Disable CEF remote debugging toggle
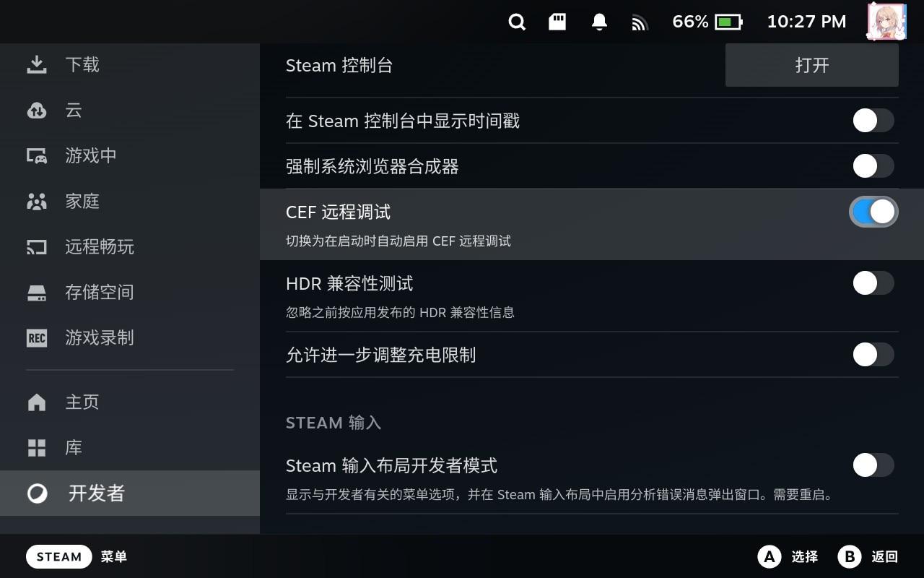924x578 pixels. point(873,212)
